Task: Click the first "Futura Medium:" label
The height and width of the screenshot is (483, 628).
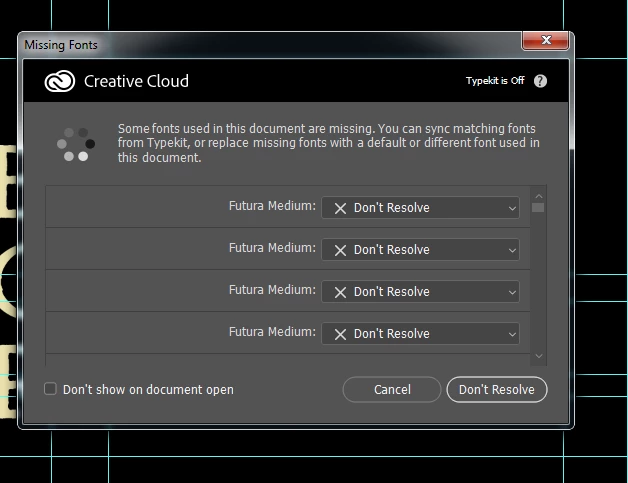Action: [x=272, y=206]
